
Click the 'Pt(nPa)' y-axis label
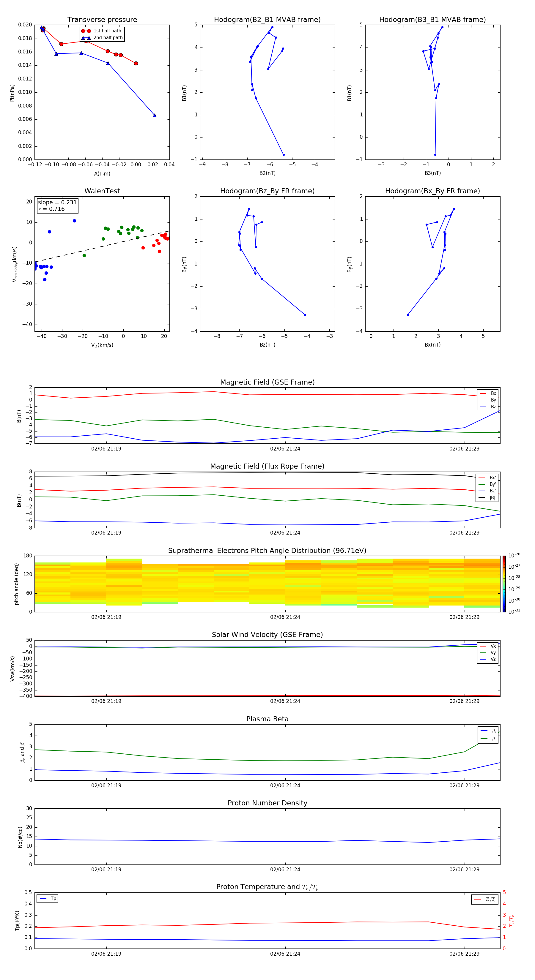pyautogui.click(x=12, y=93)
